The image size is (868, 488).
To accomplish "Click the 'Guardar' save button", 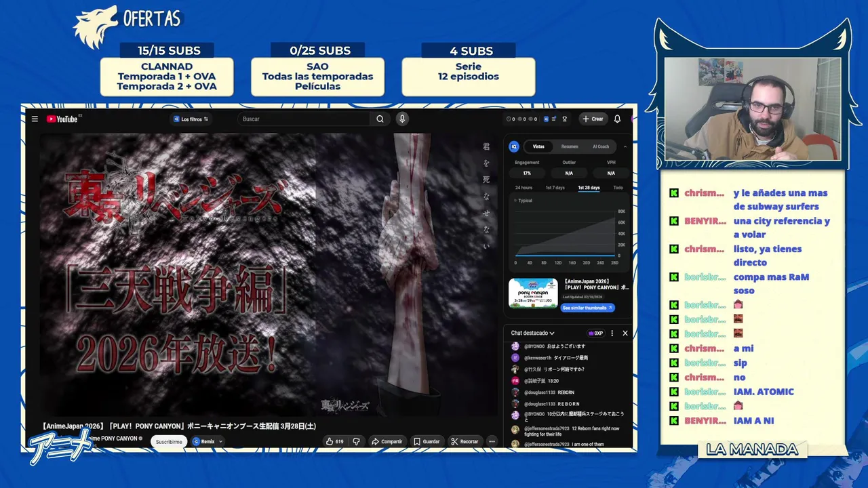I will (x=427, y=442).
